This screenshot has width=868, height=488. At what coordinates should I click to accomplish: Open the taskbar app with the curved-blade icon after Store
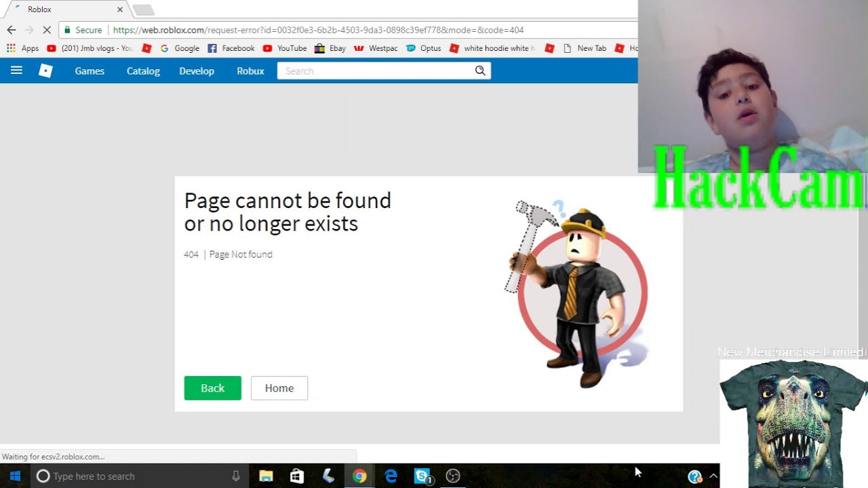(328, 476)
